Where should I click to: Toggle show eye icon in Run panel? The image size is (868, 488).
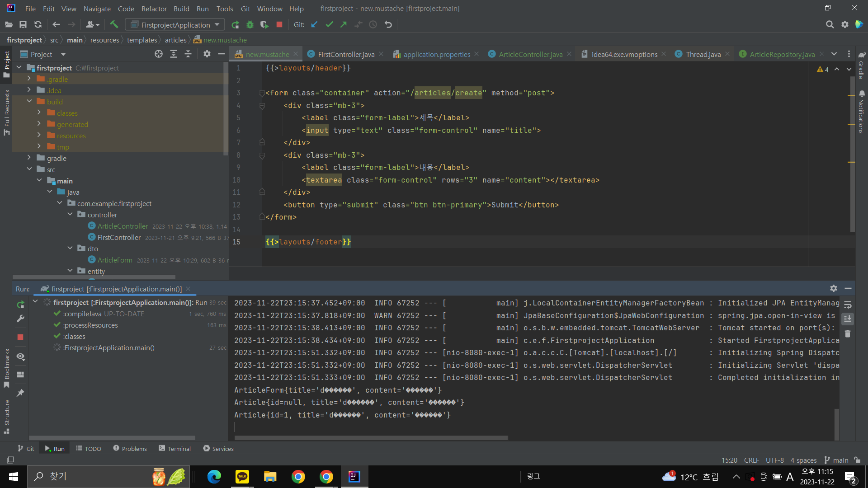click(20, 357)
